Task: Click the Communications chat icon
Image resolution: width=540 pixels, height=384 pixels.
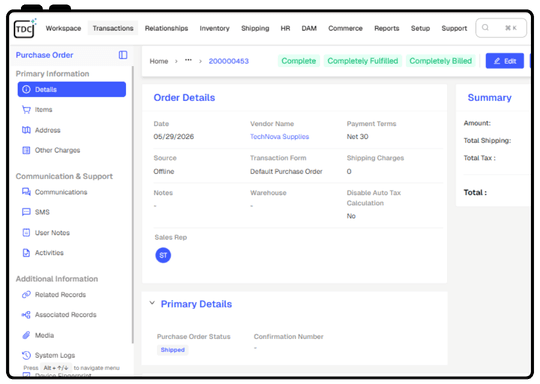Action: click(26, 192)
